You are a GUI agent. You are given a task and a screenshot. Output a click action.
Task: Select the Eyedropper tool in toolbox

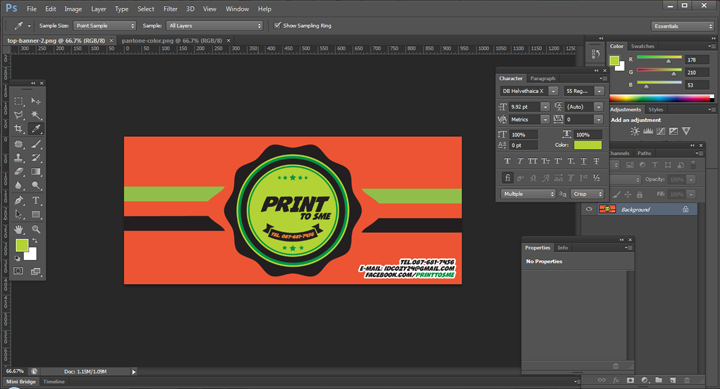[x=36, y=129]
